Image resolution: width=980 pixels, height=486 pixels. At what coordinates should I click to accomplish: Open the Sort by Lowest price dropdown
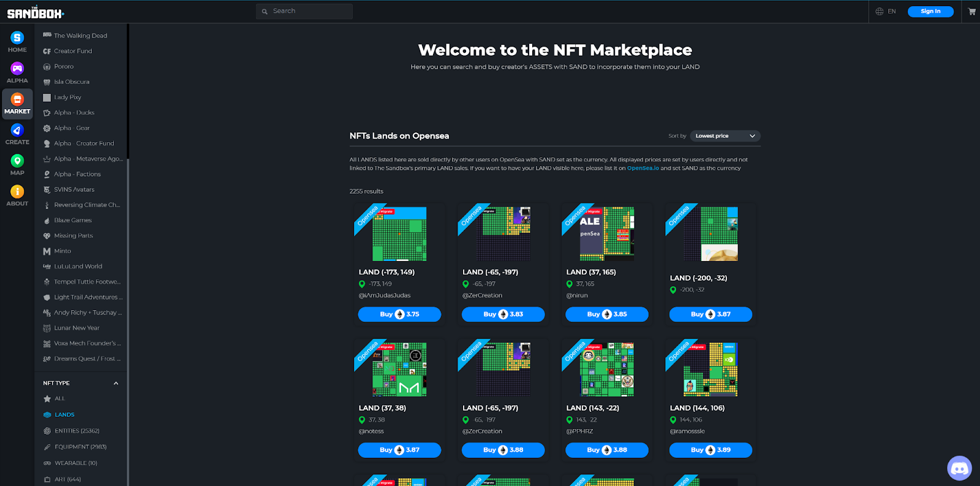(x=725, y=136)
